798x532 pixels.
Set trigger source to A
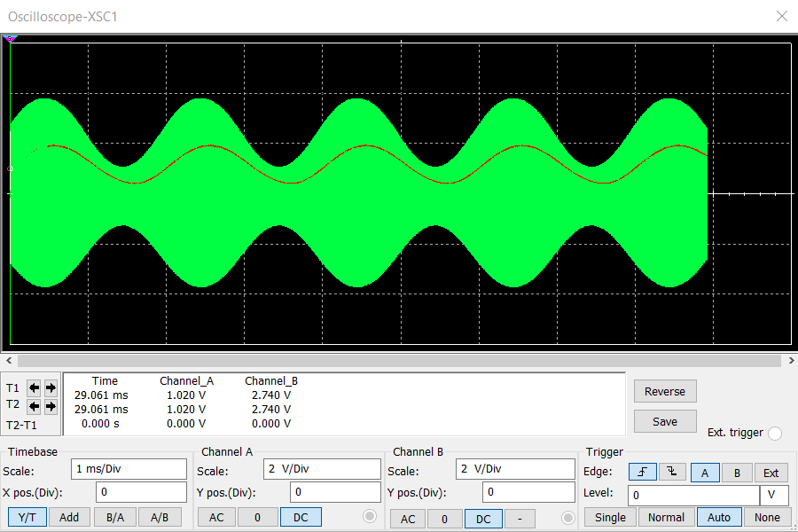(x=705, y=473)
